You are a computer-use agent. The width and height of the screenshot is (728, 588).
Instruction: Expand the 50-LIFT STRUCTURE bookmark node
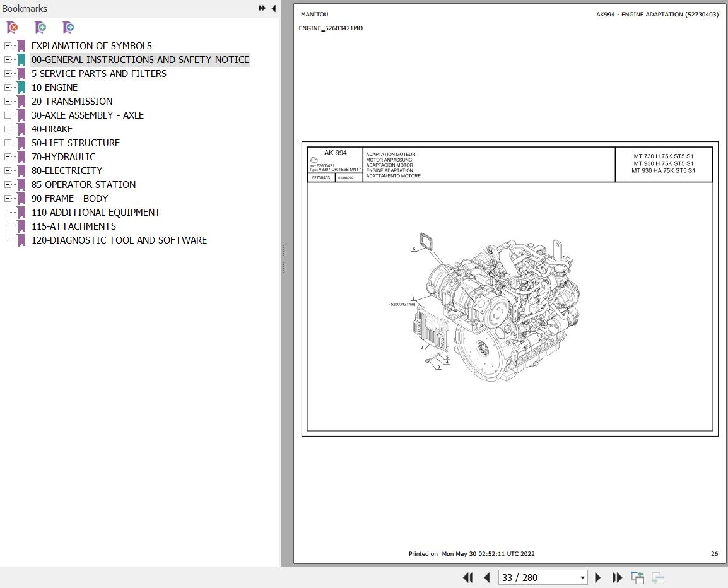8,143
